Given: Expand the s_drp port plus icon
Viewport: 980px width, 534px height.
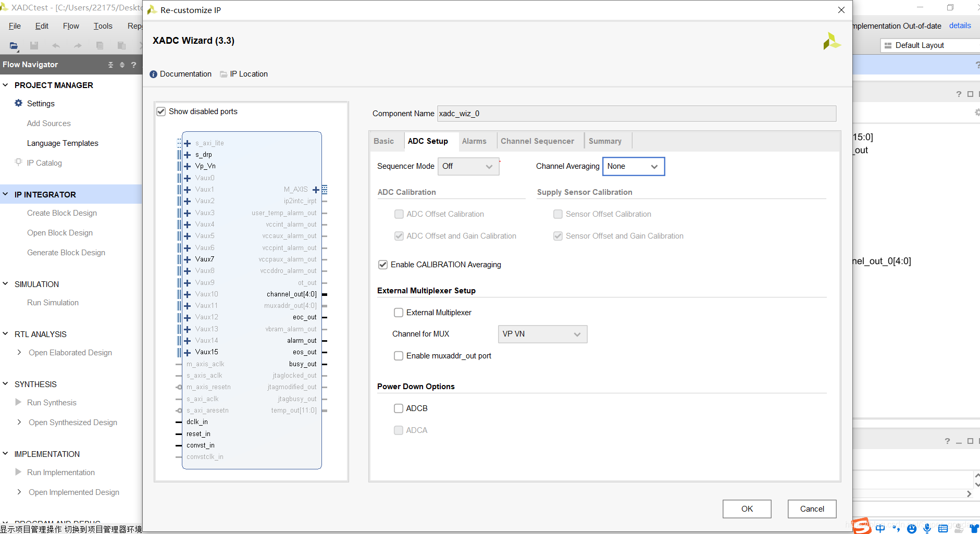Looking at the screenshot, I should (x=188, y=155).
